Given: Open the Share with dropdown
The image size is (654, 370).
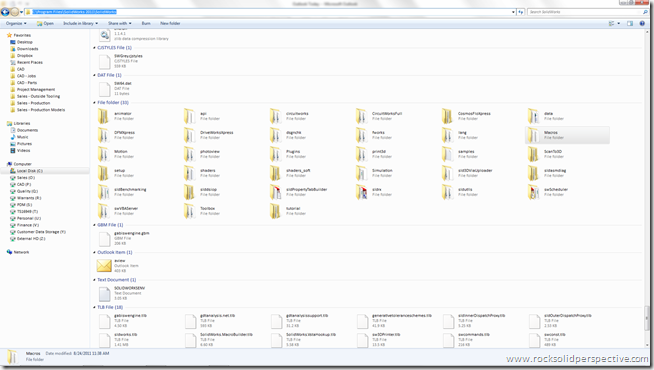Looking at the screenshot, I should pos(120,23).
